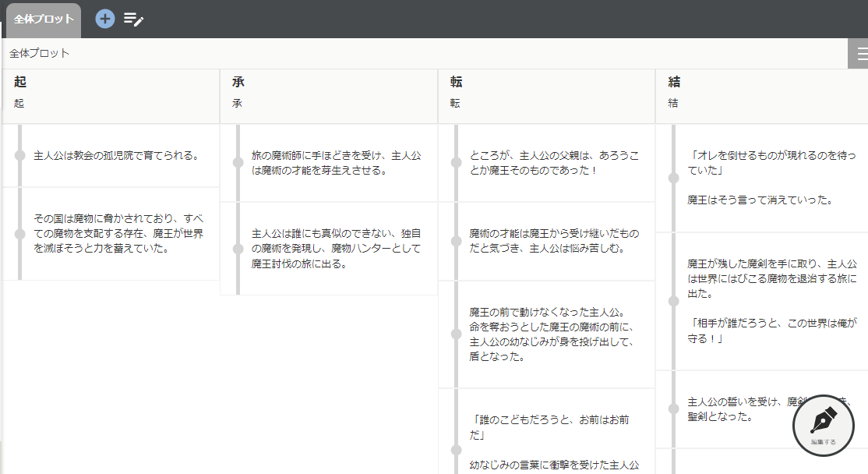Image resolution: width=868 pixels, height=474 pixels.
Task: Click the dot beside ところが、主人公の父親 card
Action: [456, 163]
